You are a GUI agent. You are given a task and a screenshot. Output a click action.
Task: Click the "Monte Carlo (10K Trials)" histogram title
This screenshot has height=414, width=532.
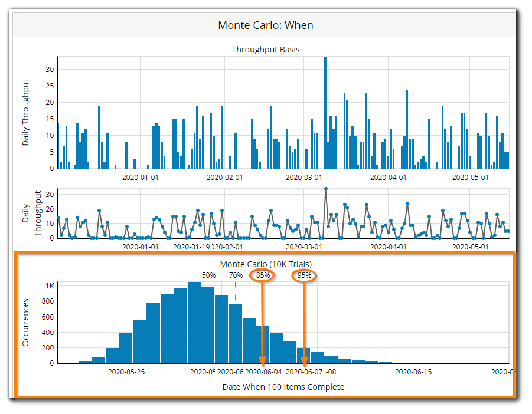tap(265, 264)
